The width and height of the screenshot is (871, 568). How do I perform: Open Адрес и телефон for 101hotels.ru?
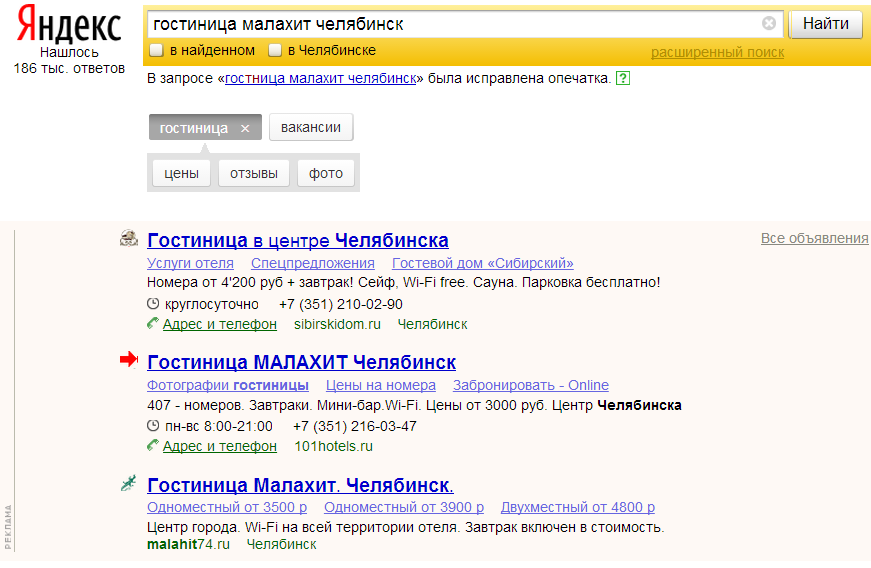[220, 446]
